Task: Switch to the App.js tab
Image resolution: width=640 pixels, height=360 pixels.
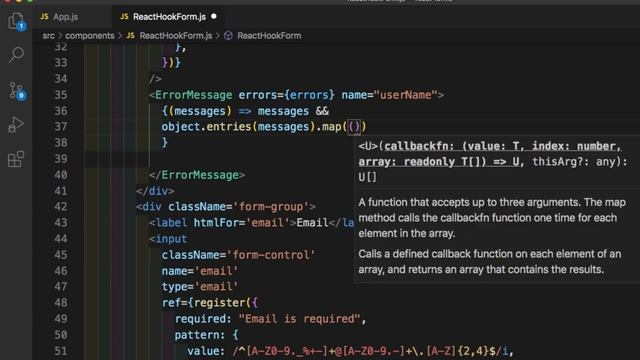Action: click(x=65, y=17)
